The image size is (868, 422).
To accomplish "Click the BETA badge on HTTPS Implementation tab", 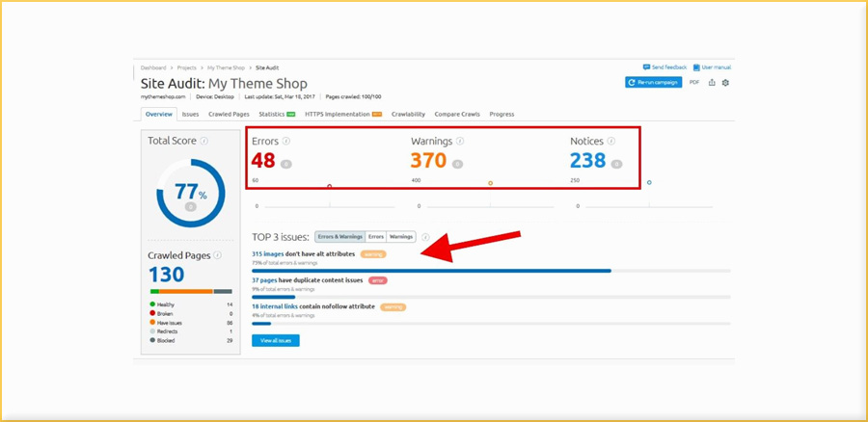I will pos(377,115).
